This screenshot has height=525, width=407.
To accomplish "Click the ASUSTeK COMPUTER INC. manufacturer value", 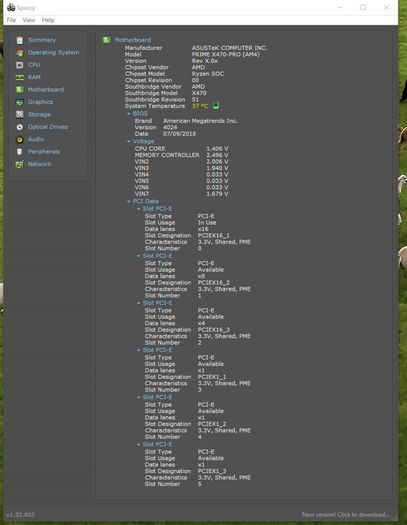I will [229, 48].
